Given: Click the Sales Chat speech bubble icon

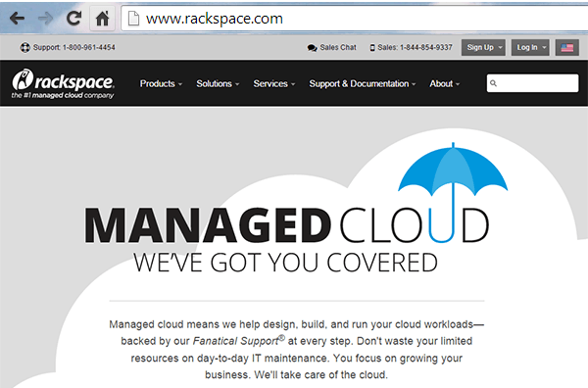Looking at the screenshot, I should pyautogui.click(x=312, y=48).
